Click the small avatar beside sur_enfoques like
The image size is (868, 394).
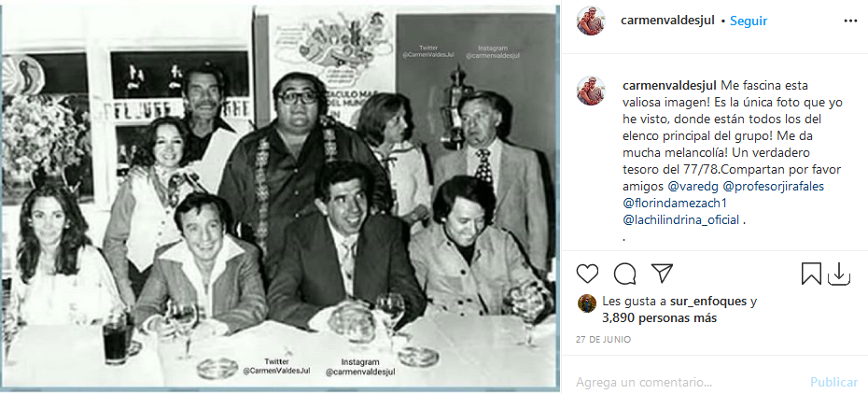coord(587,303)
